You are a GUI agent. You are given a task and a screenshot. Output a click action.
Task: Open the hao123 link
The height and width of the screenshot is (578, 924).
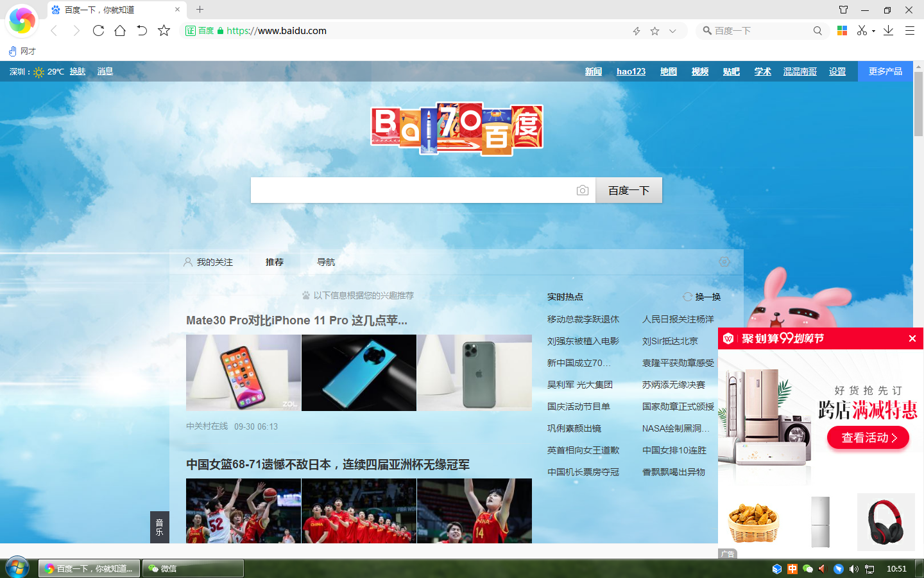[631, 71]
